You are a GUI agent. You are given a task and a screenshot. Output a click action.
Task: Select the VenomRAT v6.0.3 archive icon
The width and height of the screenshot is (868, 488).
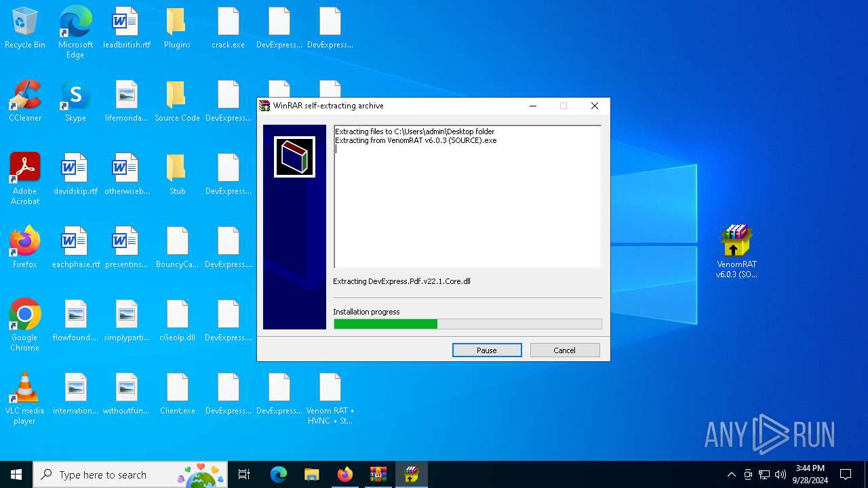pyautogui.click(x=736, y=252)
